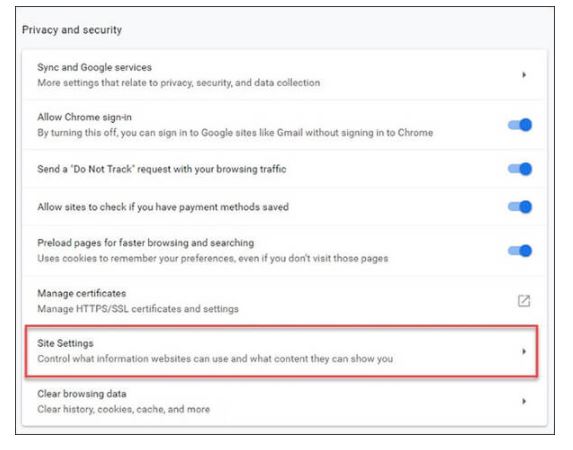Click 'Manage HTTPS/SSL certificates and settings' text

pos(138,309)
